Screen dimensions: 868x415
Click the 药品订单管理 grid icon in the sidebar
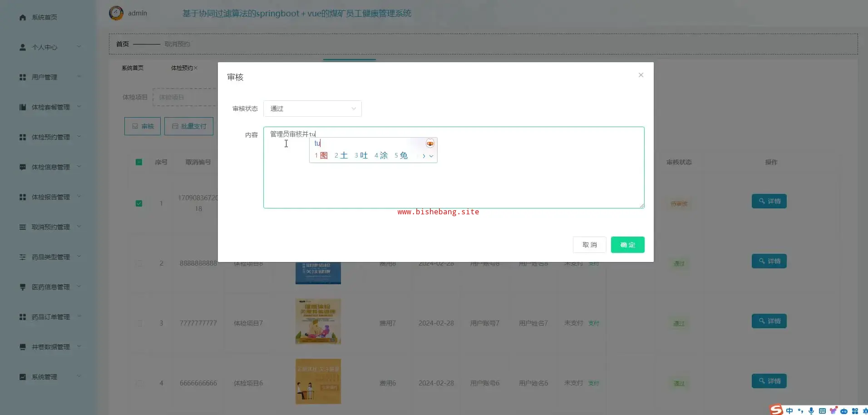click(23, 317)
